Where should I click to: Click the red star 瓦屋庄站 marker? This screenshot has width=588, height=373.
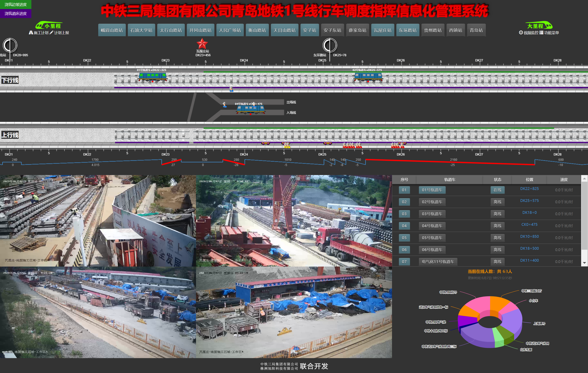click(x=202, y=44)
